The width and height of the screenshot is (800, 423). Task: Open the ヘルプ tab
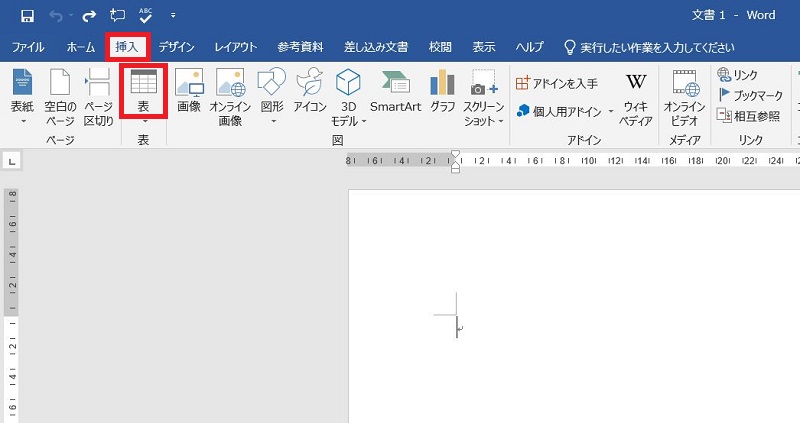[529, 47]
